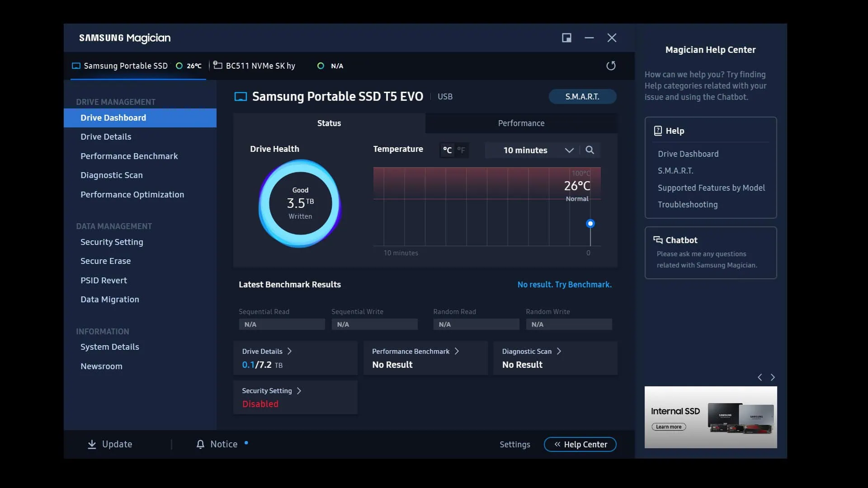Image resolution: width=868 pixels, height=488 pixels.
Task: Click the Help question-mark book icon
Action: [x=658, y=131]
